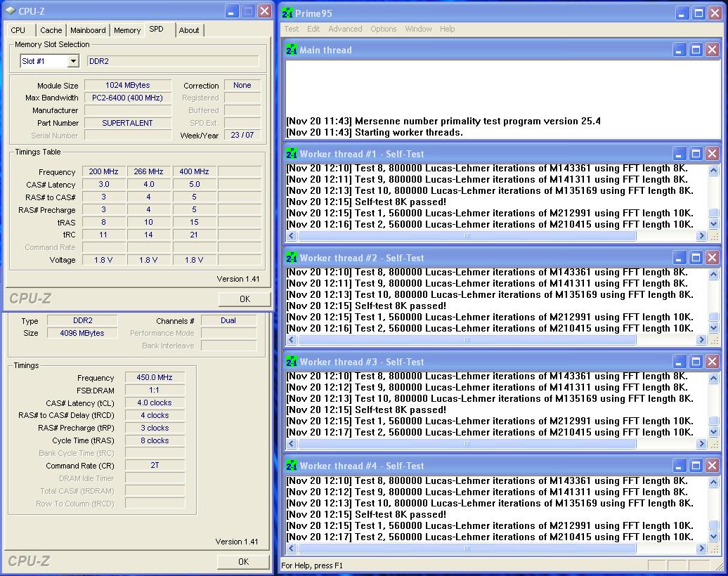Click the CPU-Z title bar icon
Viewport: 728px width, 576px height.
click(11, 11)
